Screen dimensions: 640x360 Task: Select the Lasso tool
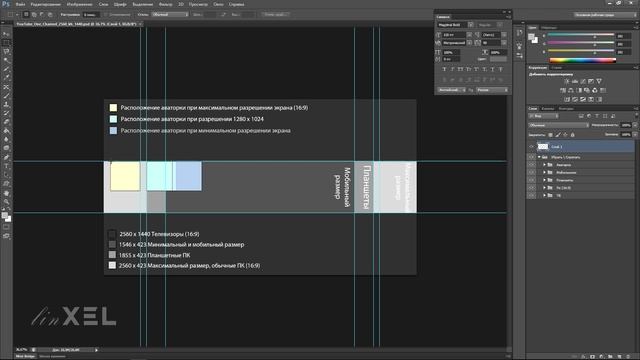pos(6,52)
